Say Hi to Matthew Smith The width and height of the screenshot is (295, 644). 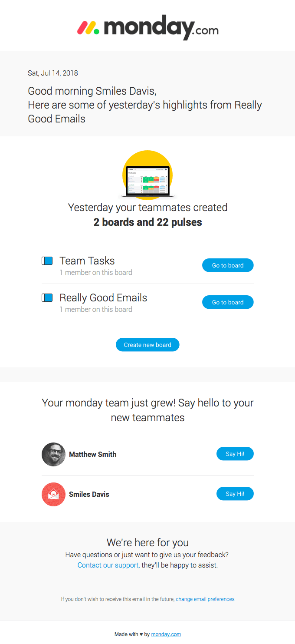point(235,454)
